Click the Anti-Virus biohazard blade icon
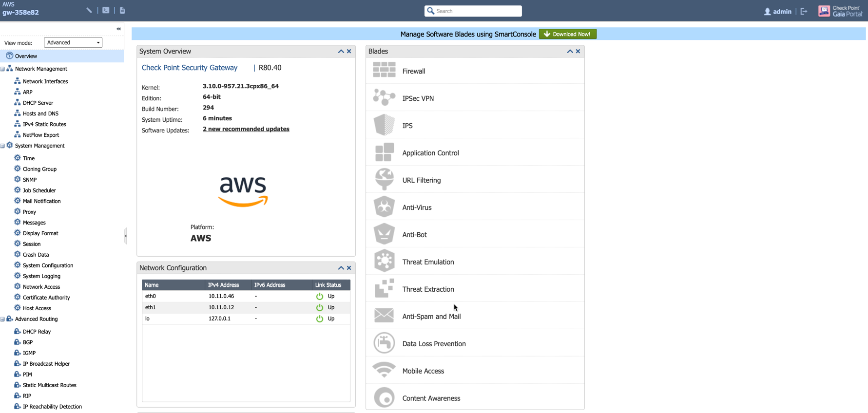This screenshot has height=413, width=868. [384, 207]
